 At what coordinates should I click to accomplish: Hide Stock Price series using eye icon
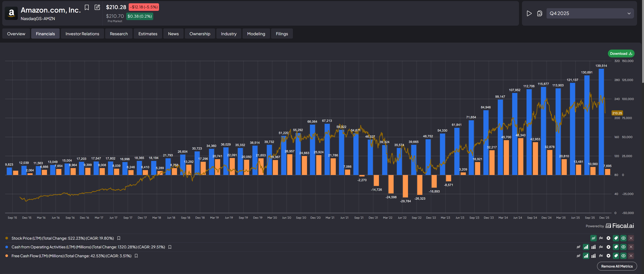point(623,238)
